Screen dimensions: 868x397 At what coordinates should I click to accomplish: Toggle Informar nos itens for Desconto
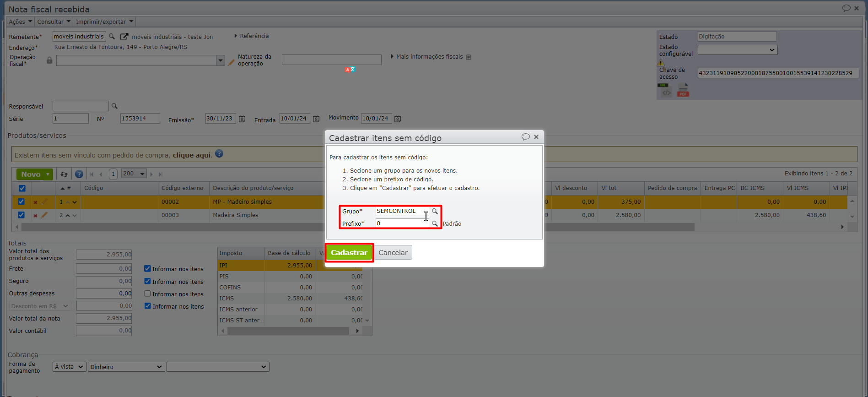(147, 306)
